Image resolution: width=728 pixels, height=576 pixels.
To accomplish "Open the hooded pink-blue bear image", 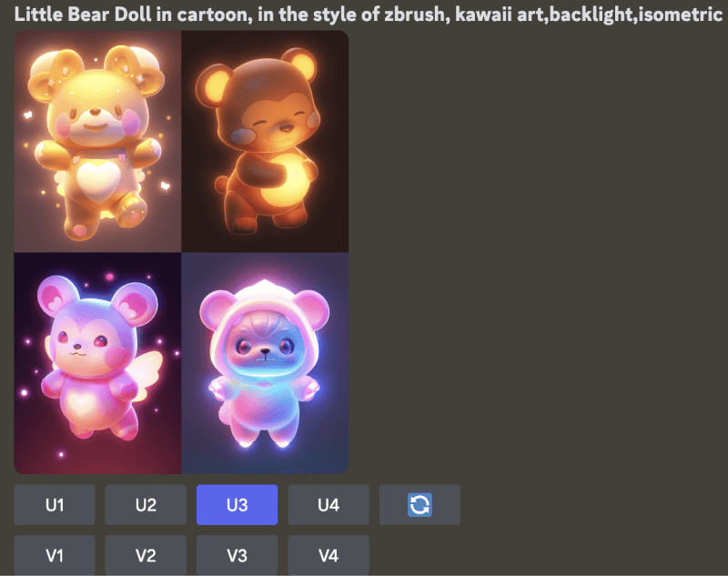I will 265,363.
